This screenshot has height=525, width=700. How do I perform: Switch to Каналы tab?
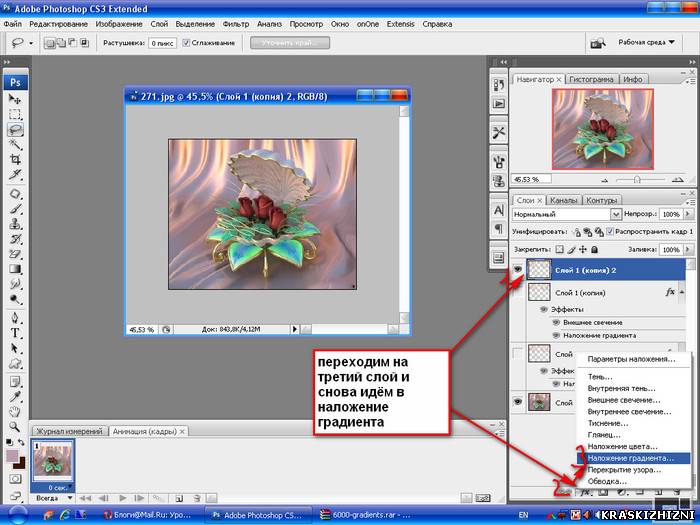(x=563, y=200)
